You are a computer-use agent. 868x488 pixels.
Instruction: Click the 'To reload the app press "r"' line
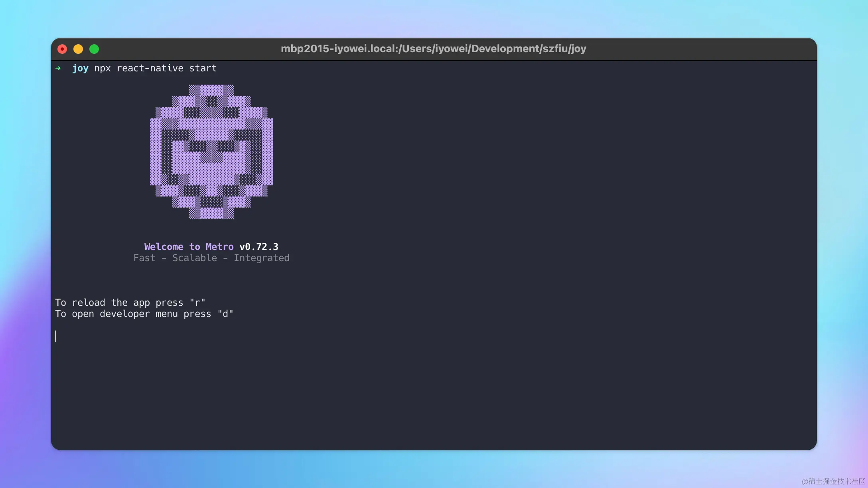(x=130, y=303)
